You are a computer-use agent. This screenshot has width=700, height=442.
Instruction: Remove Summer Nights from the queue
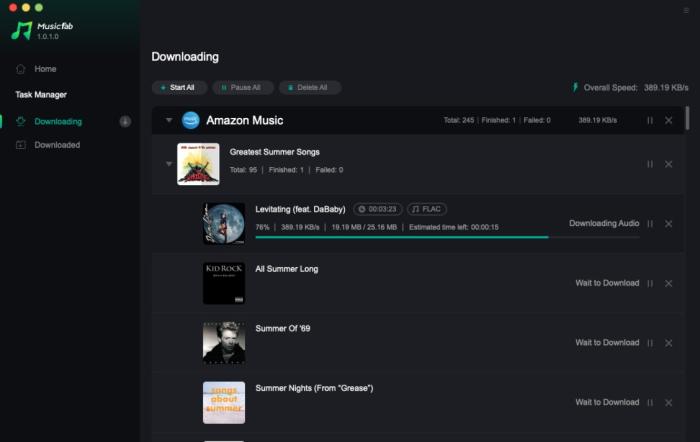668,403
